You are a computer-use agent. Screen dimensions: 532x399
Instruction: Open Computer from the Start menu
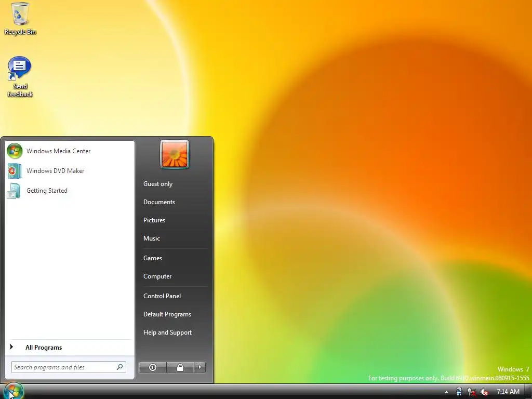tap(157, 276)
